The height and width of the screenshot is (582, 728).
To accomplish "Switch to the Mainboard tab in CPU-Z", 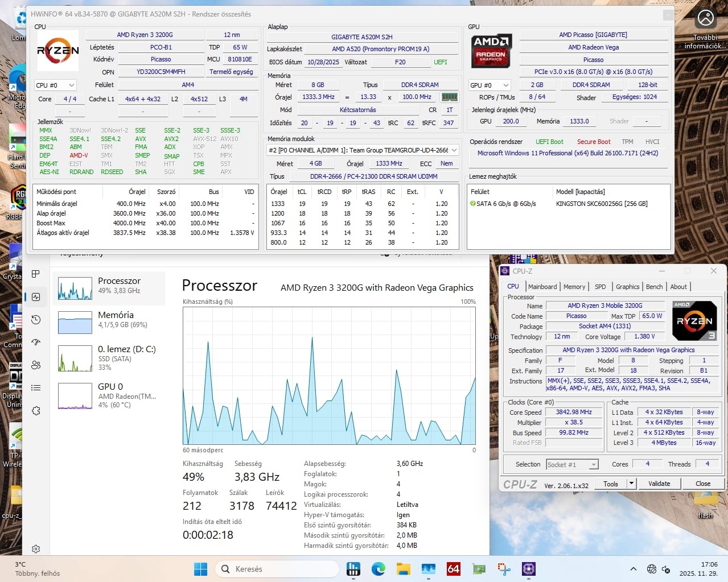I will [542, 287].
